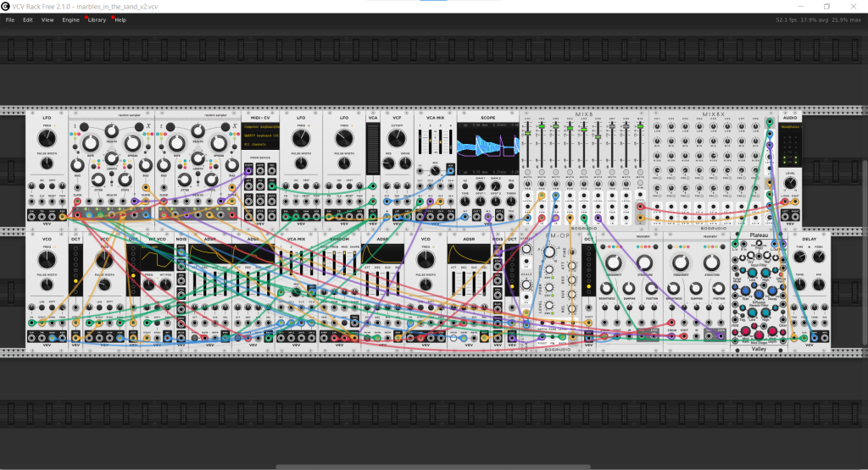
Task: Open the Edit menu
Action: tap(28, 20)
